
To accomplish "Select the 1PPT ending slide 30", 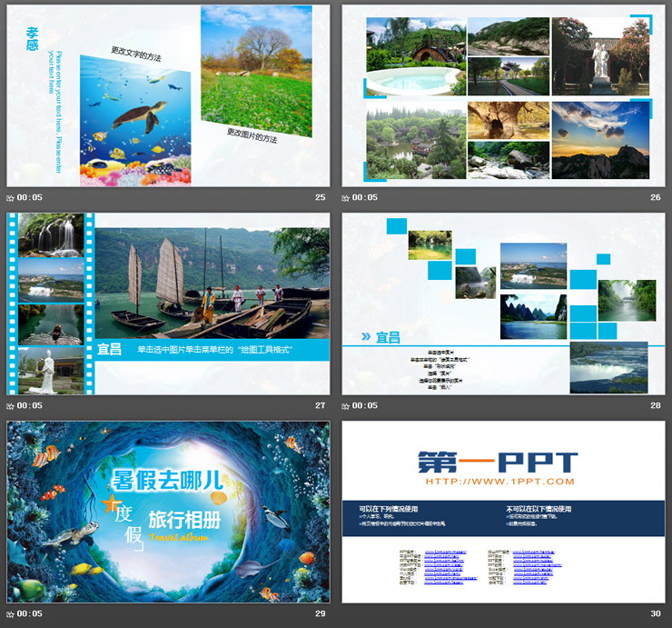I will click(503, 512).
